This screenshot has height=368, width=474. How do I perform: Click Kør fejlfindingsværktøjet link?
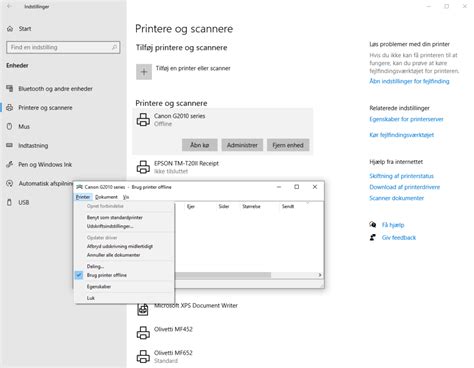401,135
